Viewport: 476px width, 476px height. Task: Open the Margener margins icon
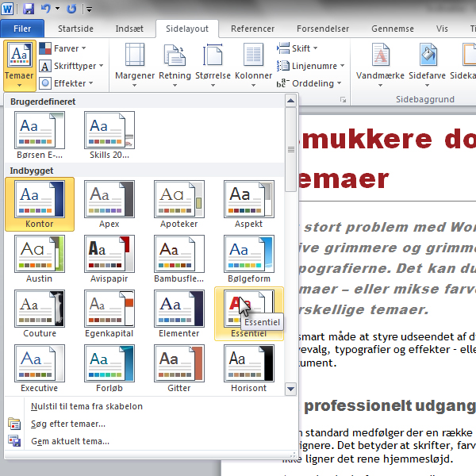[135, 55]
